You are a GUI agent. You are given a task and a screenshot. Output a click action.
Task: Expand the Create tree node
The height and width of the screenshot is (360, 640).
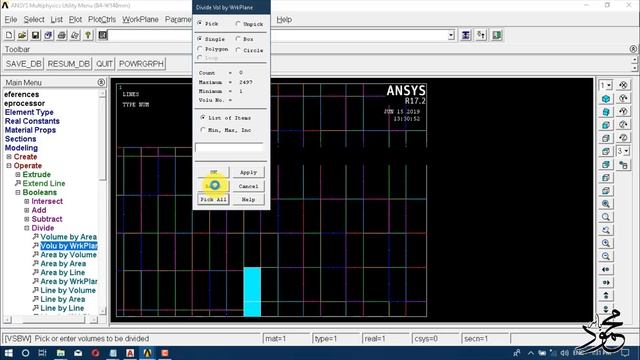point(9,157)
